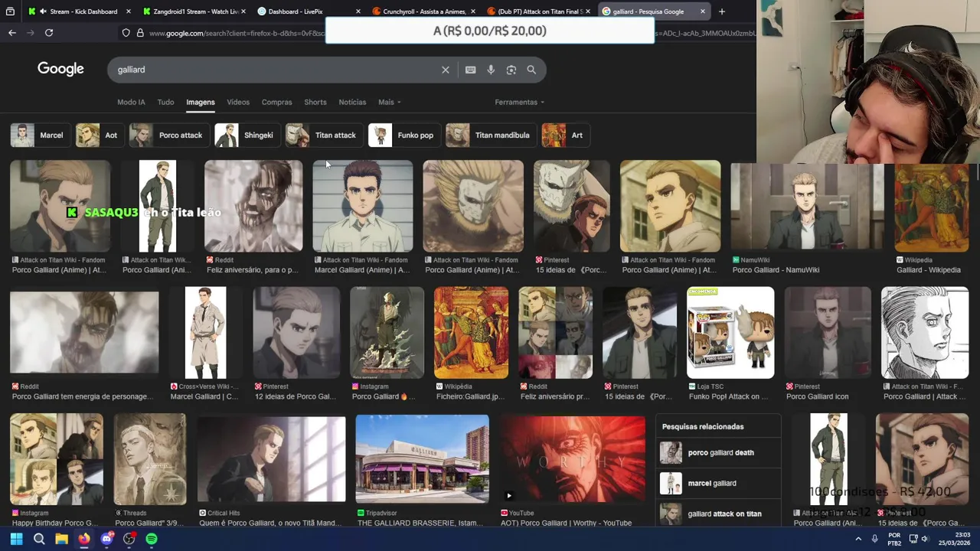Filter images by Art chip

[x=564, y=135]
